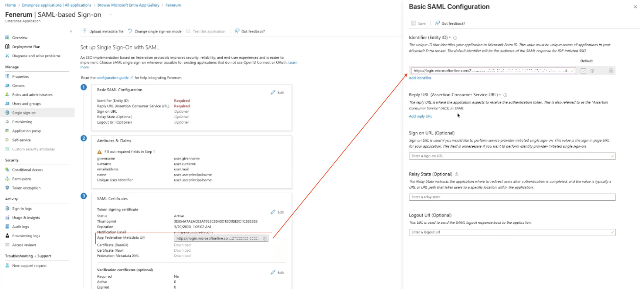Viewport: 644px width, 289px height.
Task: Click the Save button in SAML panel
Action: [419, 23]
